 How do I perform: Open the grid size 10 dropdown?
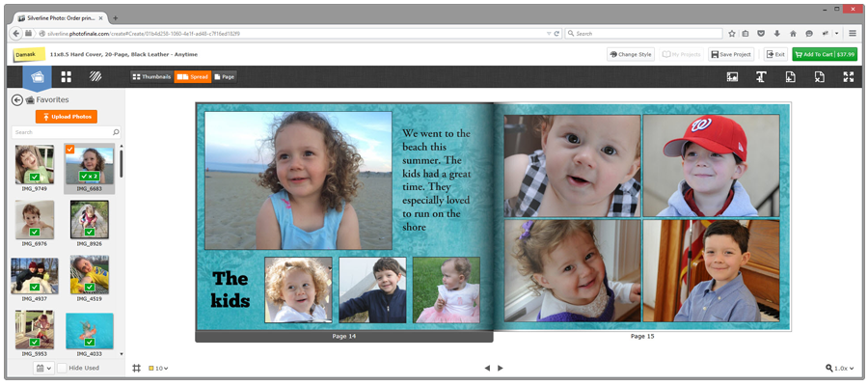[x=158, y=368]
